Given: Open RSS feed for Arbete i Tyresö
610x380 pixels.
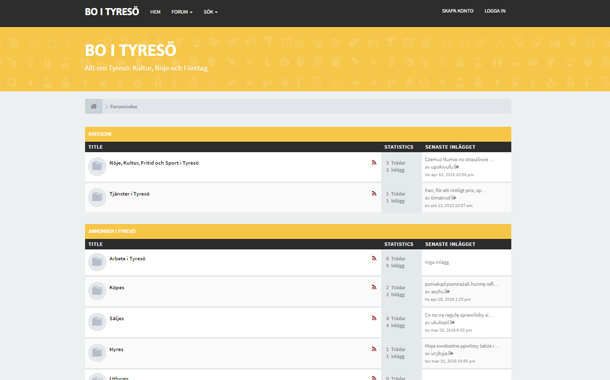Looking at the screenshot, I should 374,258.
